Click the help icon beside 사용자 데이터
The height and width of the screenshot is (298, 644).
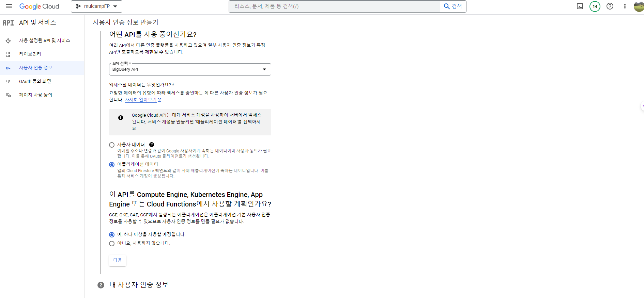pyautogui.click(x=152, y=145)
